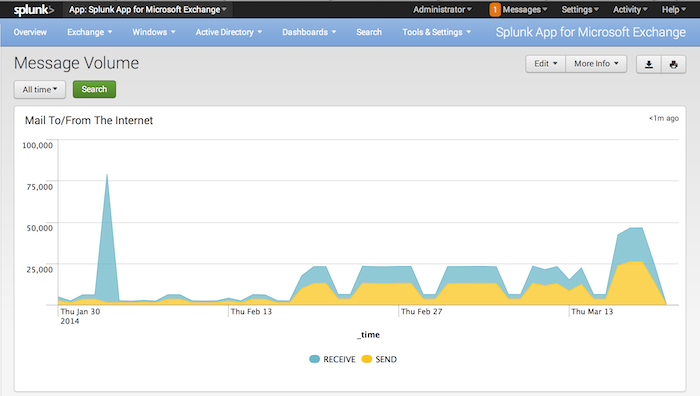
Task: Toggle RECEIVE series in chart legend
Action: [333, 359]
